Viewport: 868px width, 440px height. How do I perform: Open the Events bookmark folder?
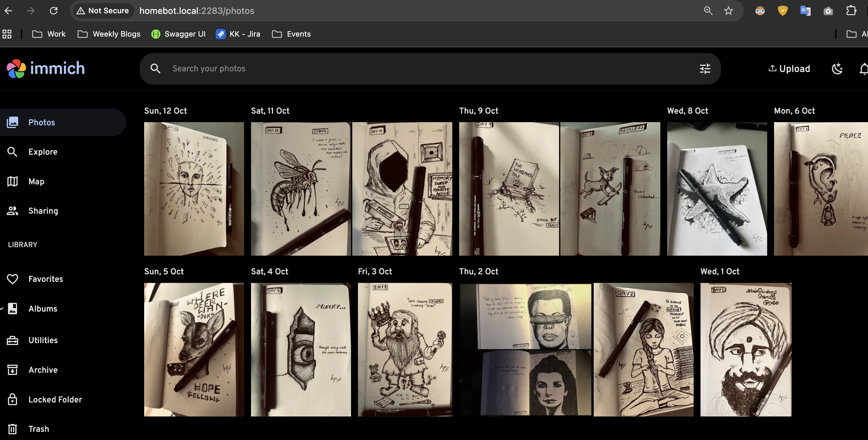[291, 34]
